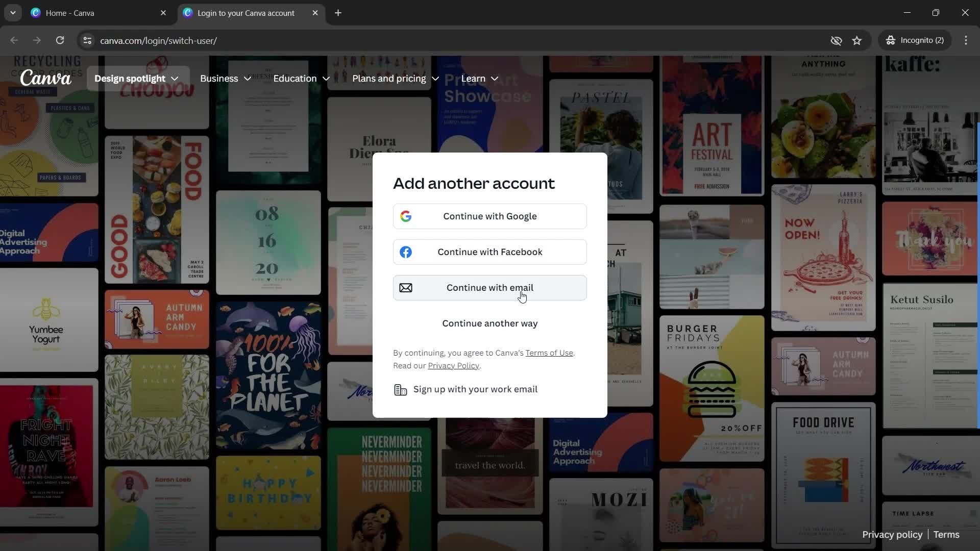The width and height of the screenshot is (980, 551).
Task: Click Continue another way option
Action: coord(490,323)
